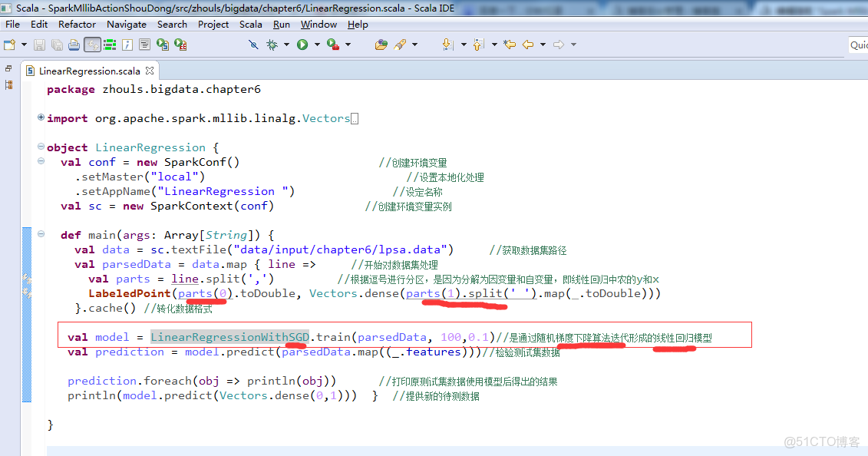The height and width of the screenshot is (456, 868).
Task: Click the green Run button
Action: point(302,45)
